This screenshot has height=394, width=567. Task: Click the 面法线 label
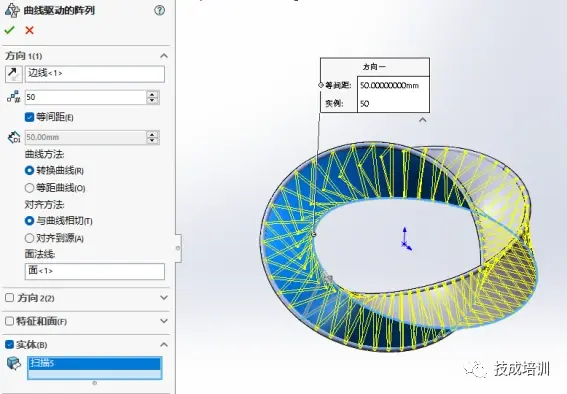pos(40,254)
